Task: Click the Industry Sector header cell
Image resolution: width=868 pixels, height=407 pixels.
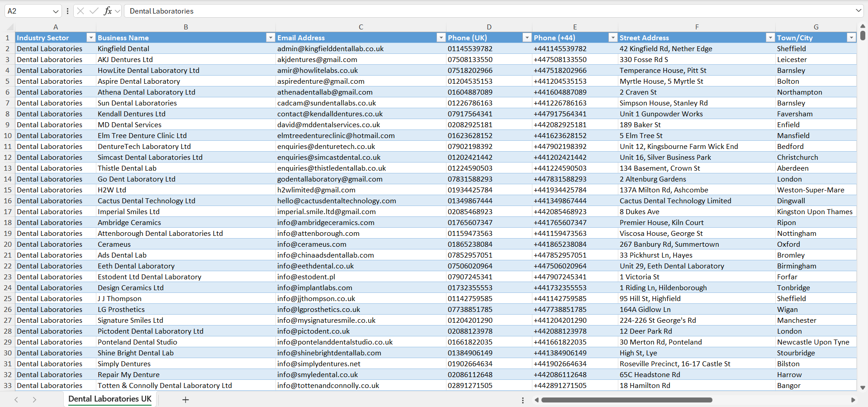Action: (x=56, y=38)
